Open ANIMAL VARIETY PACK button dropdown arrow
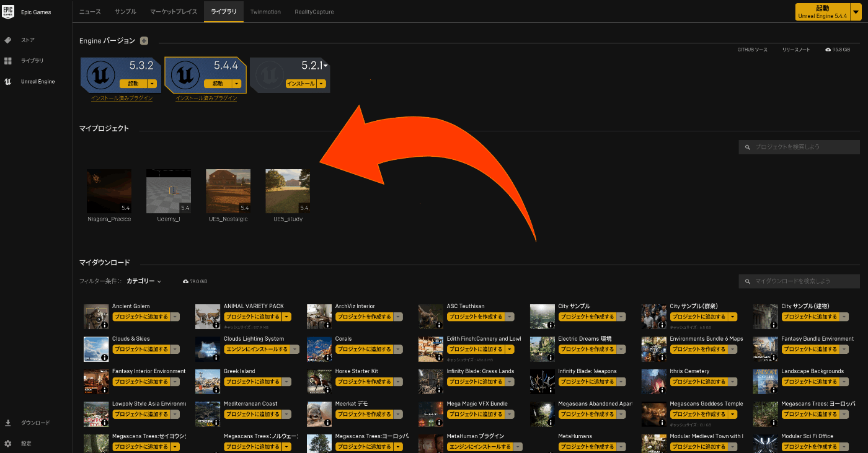The image size is (868, 453). click(x=287, y=317)
